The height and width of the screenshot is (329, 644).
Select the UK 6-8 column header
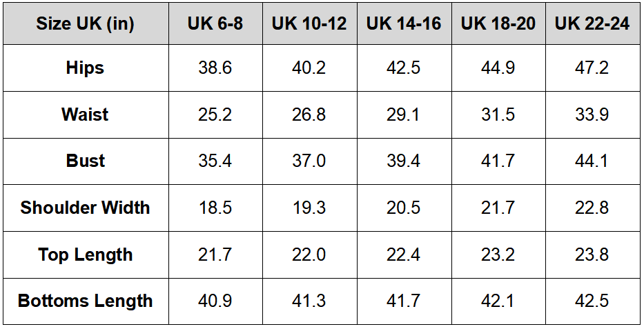215,23
